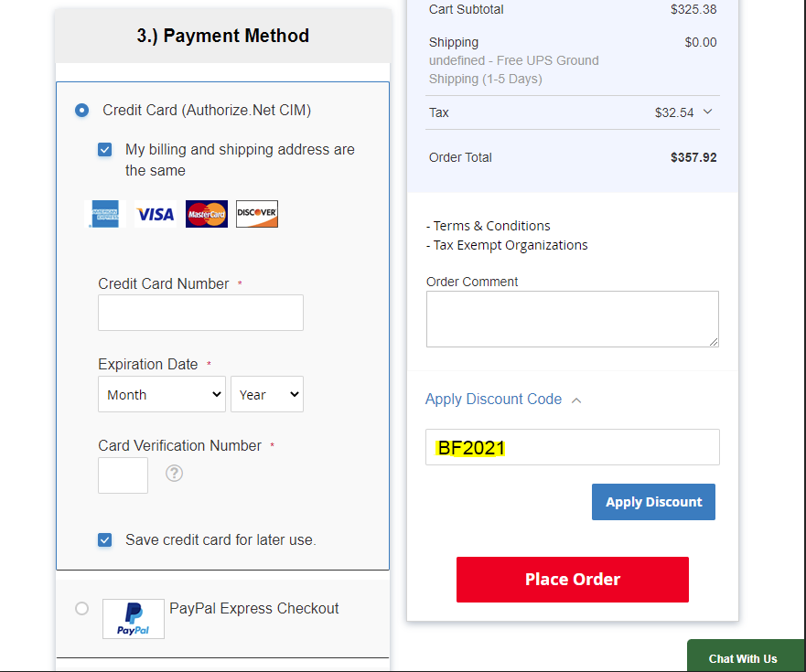The width and height of the screenshot is (806, 672).
Task: Click the American Express card icon
Action: (103, 214)
